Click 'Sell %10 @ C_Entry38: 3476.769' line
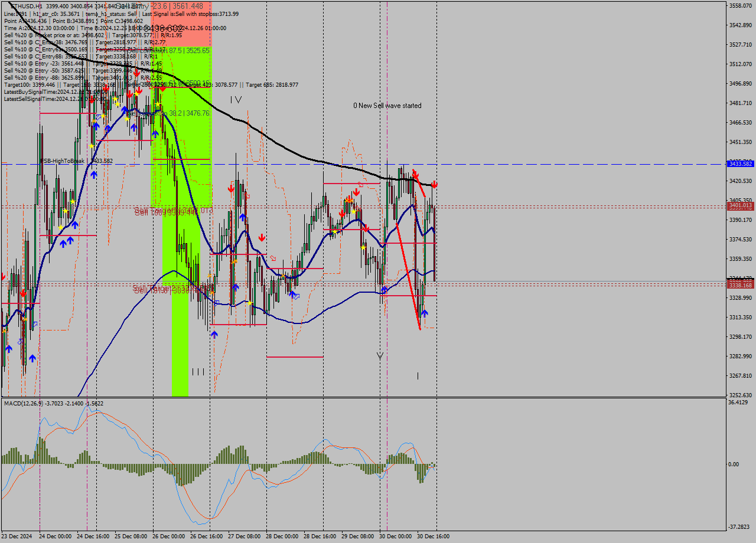Image resolution: width=756 pixels, height=543 pixels. pyautogui.click(x=85, y=42)
